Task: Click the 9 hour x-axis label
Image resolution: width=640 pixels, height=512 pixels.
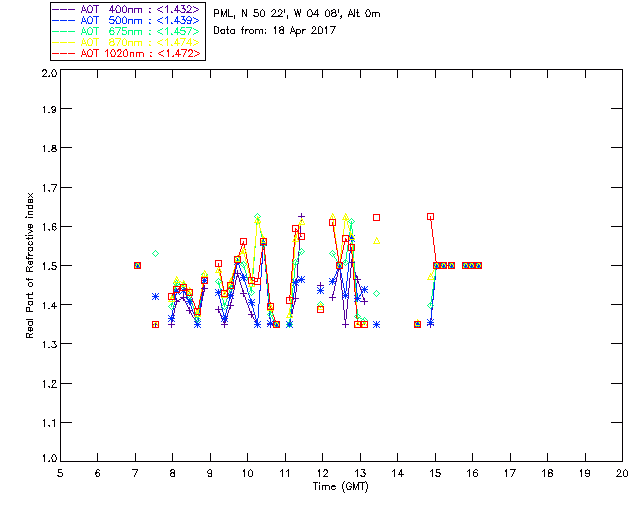Action: [x=210, y=473]
